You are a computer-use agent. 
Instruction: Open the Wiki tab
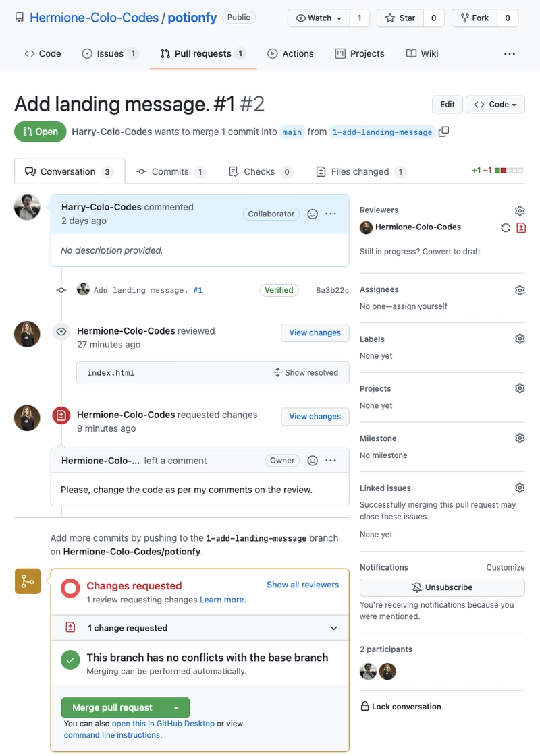(423, 53)
